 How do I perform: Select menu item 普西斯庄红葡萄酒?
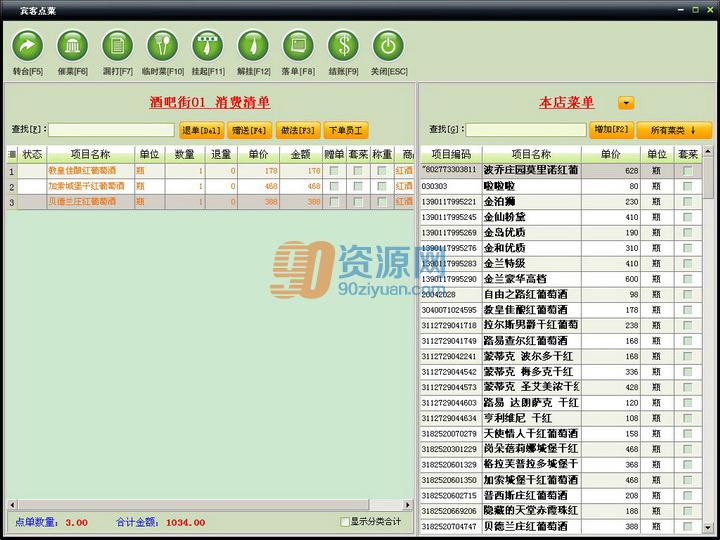pyautogui.click(x=561, y=496)
